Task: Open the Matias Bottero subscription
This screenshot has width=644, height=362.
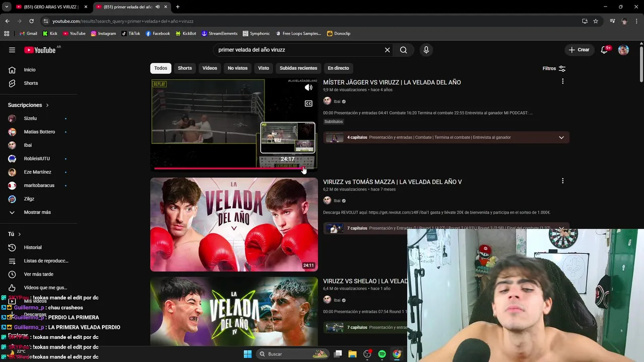Action: (38, 132)
